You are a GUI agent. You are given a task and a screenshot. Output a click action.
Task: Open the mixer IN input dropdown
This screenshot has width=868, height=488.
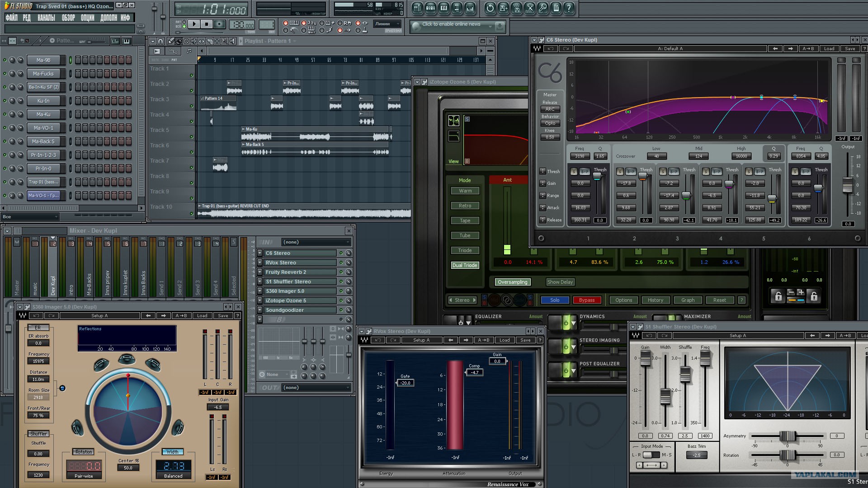tap(316, 242)
